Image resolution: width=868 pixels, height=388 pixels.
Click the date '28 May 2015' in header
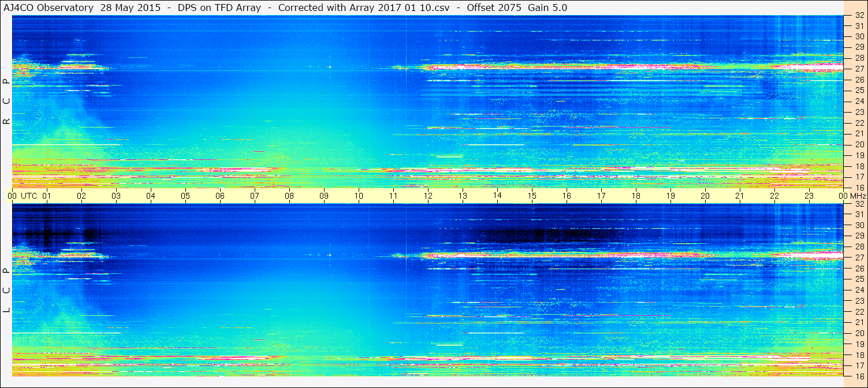point(132,8)
